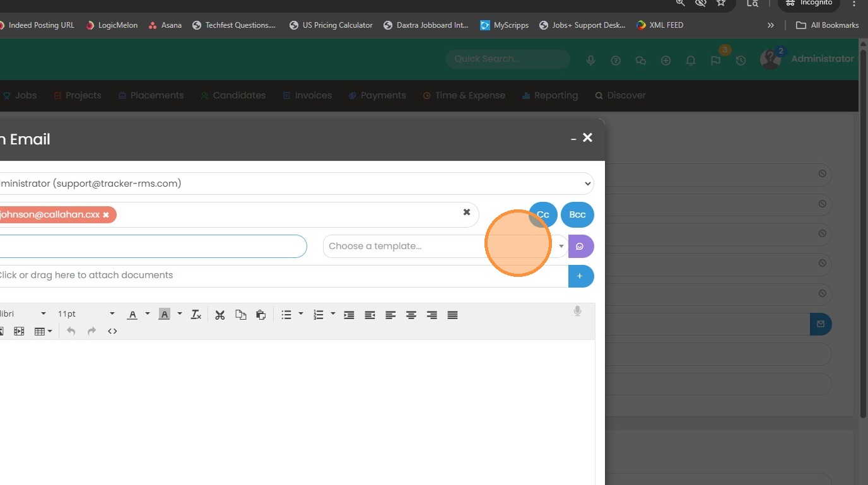Open the insert table dropdown
868x485 pixels.
coord(43,331)
